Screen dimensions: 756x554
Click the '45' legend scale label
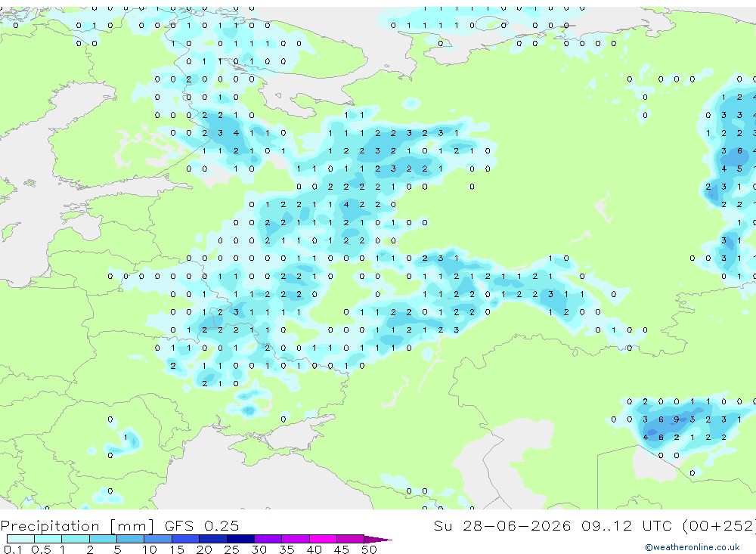[x=342, y=549]
